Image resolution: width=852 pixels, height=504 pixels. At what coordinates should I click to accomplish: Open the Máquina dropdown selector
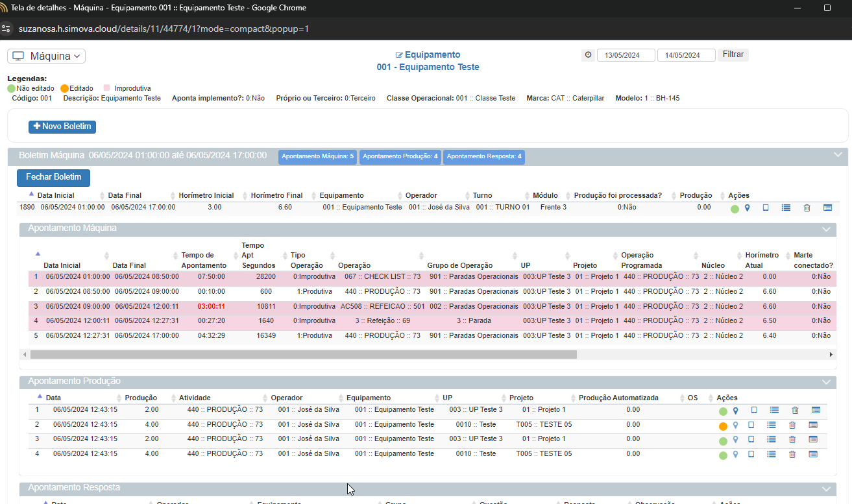(x=46, y=56)
